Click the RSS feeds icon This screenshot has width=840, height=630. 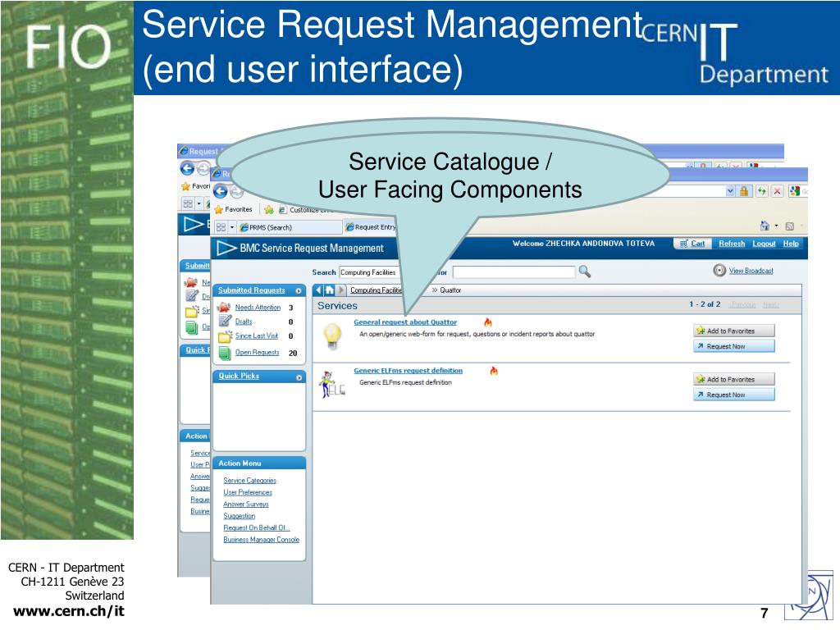[790, 226]
